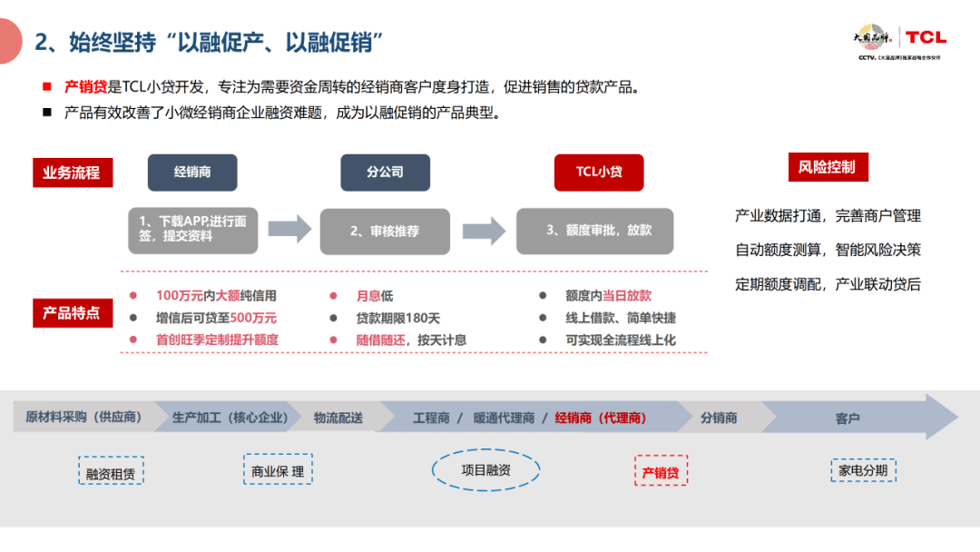Image resolution: width=980 pixels, height=552 pixels.
Task: Click the line 产品有效改善了小微经销商企业融资难题
Action: [x=284, y=113]
